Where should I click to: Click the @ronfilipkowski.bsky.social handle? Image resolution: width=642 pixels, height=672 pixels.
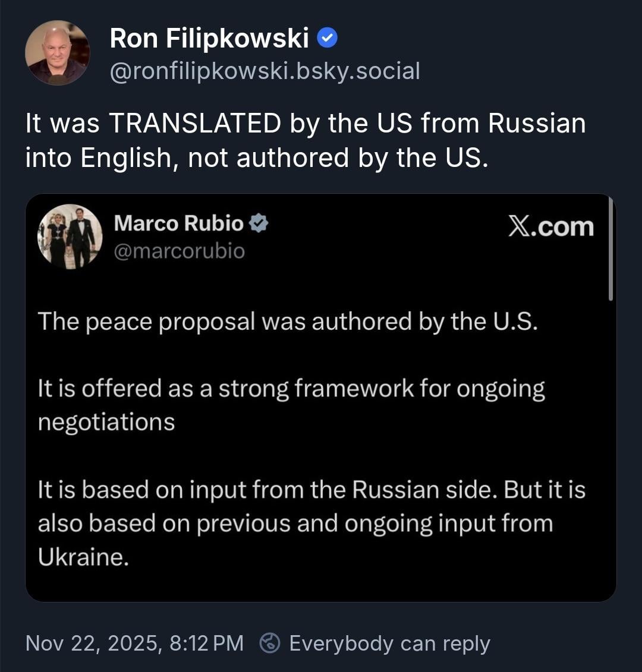(x=265, y=71)
